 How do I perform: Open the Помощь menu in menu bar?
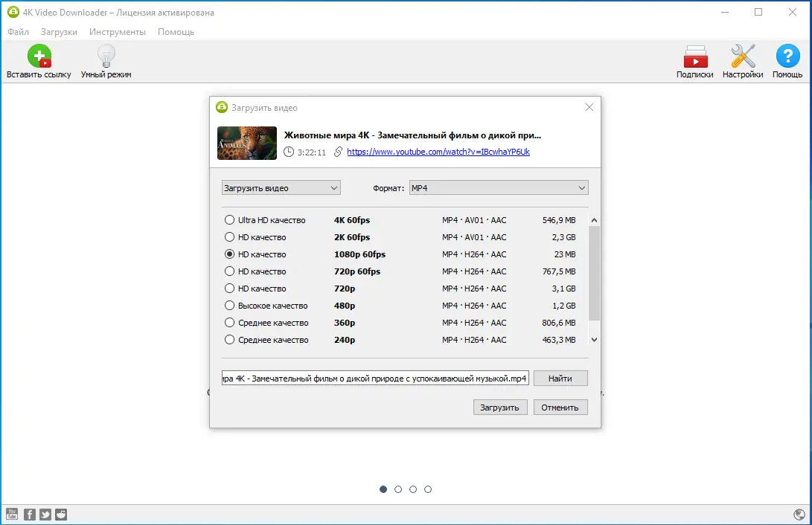tap(176, 31)
